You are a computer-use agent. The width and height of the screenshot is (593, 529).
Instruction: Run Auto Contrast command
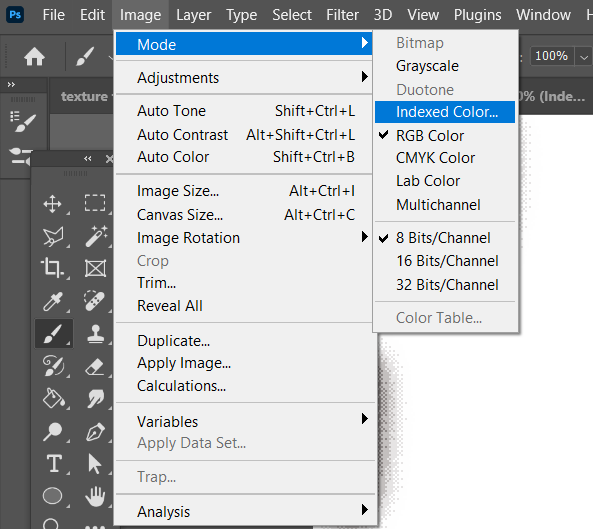tap(244, 135)
